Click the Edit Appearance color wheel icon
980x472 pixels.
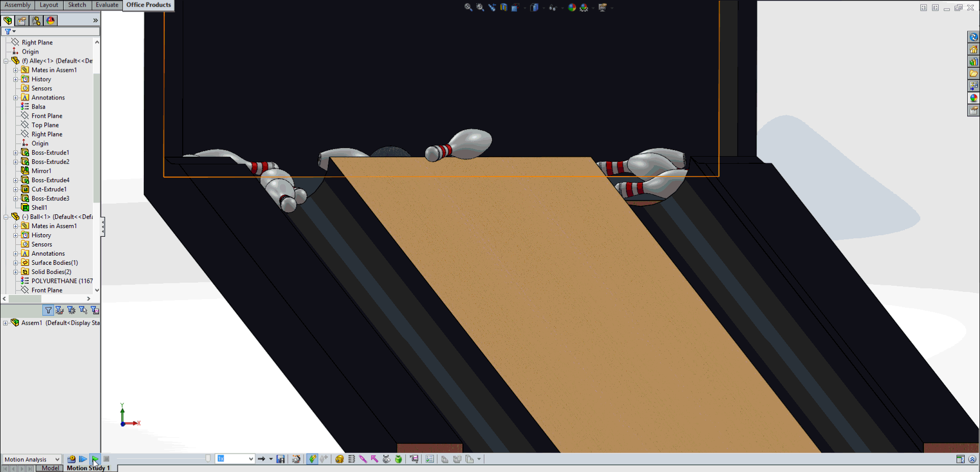(x=572, y=8)
